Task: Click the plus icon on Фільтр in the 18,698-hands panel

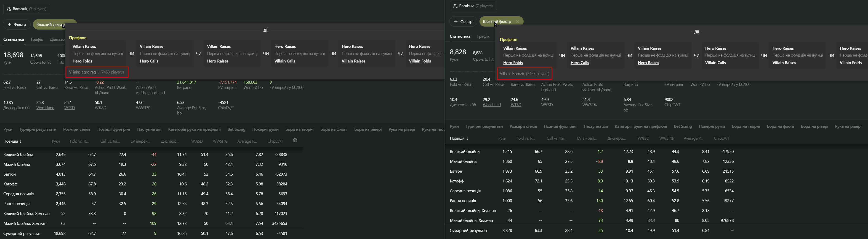Action: [x=9, y=25]
